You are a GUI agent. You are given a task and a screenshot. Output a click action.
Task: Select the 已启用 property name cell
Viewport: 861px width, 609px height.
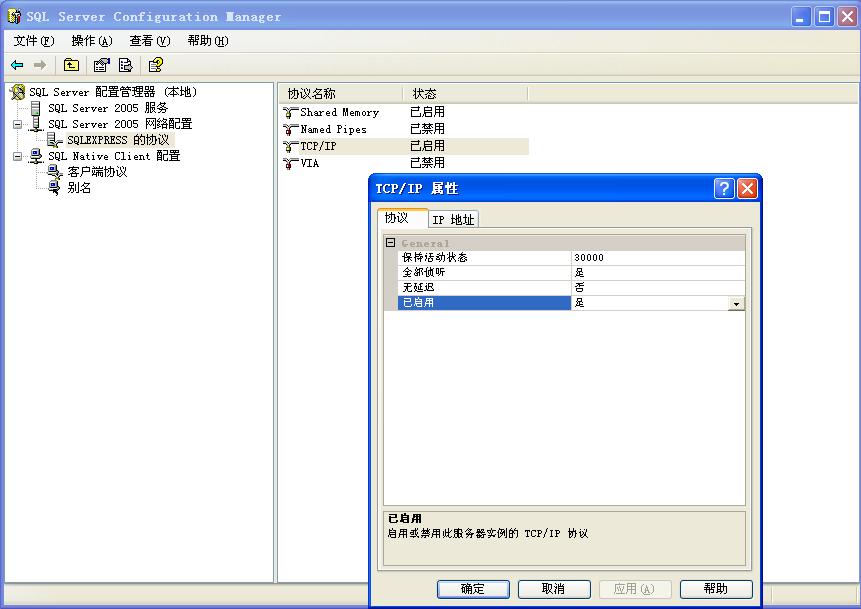pyautogui.click(x=484, y=303)
